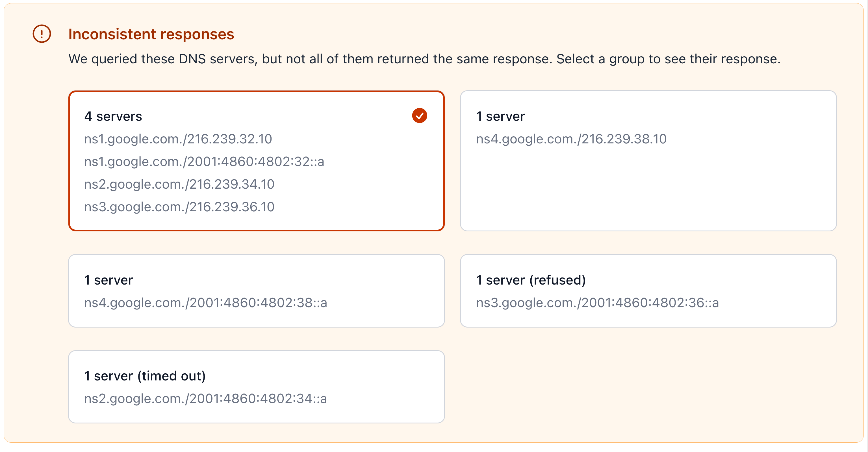Screen dimensions: 868x452
Task: Click the ns3.google.com./216.239.36.10 entry
Action: coord(179,207)
